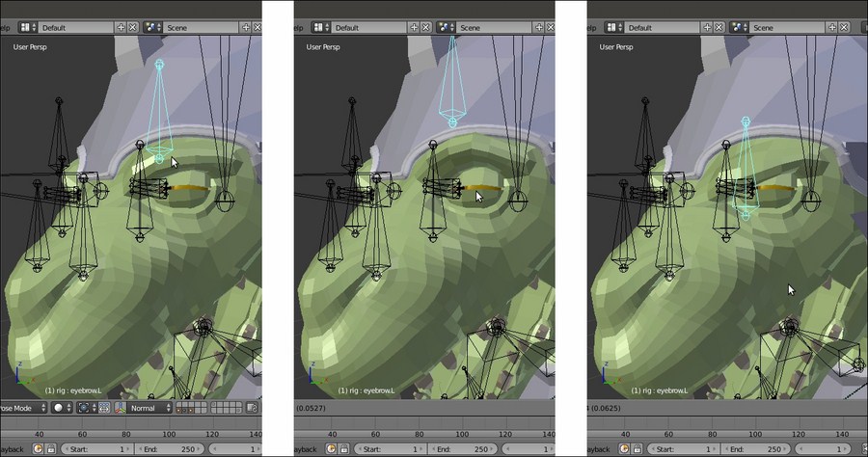Viewport: 868px width, 457px height.
Task: Click '(1) rig : eyebrow.L' text in left viewport
Action: (73, 390)
